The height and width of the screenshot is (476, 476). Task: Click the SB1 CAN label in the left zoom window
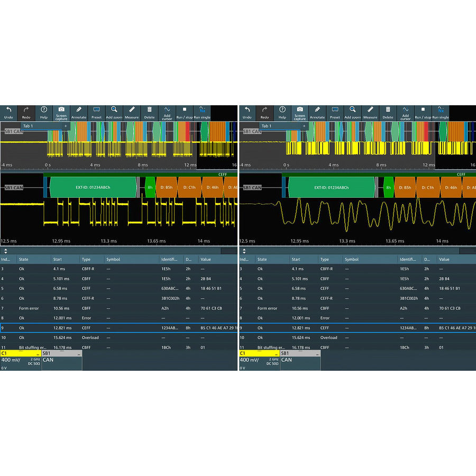(14, 188)
